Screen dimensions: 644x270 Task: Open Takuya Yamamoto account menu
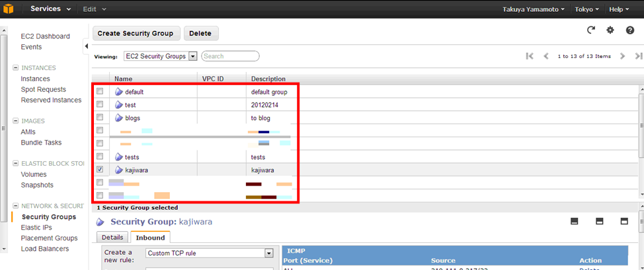(x=534, y=9)
